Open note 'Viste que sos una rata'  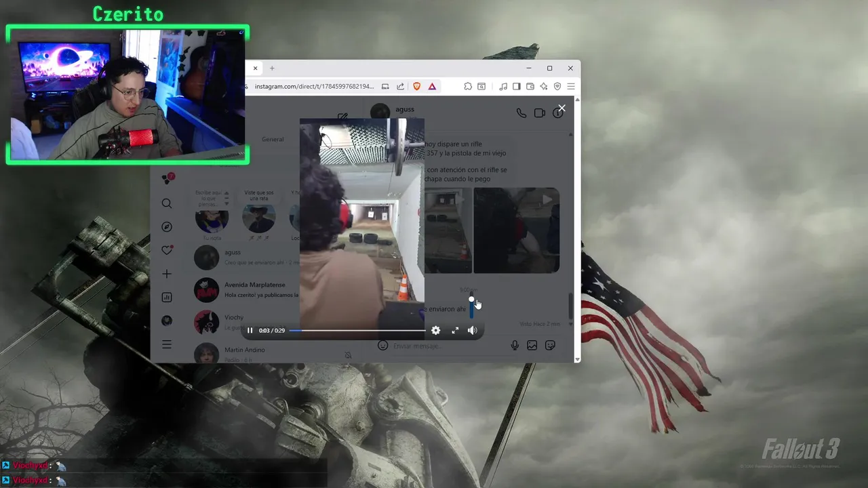(259, 195)
